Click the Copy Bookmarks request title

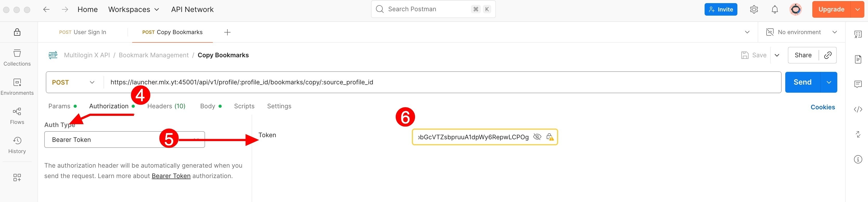point(223,55)
